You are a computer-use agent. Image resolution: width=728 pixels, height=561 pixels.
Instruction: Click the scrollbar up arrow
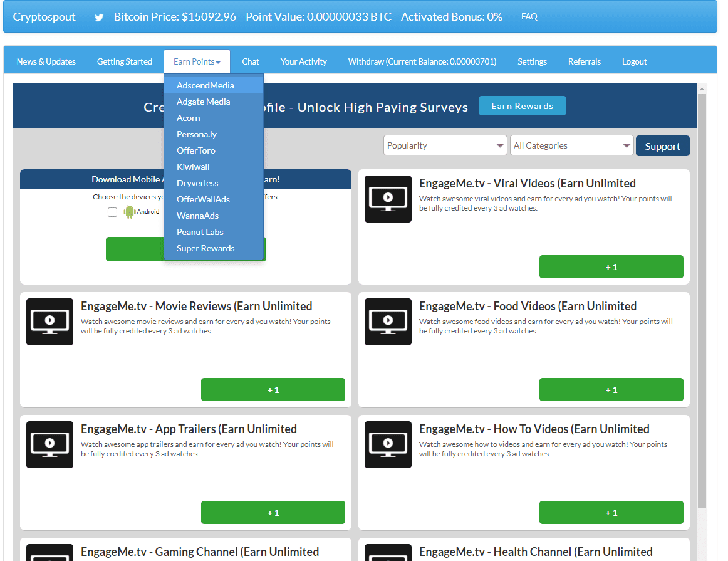702,89
